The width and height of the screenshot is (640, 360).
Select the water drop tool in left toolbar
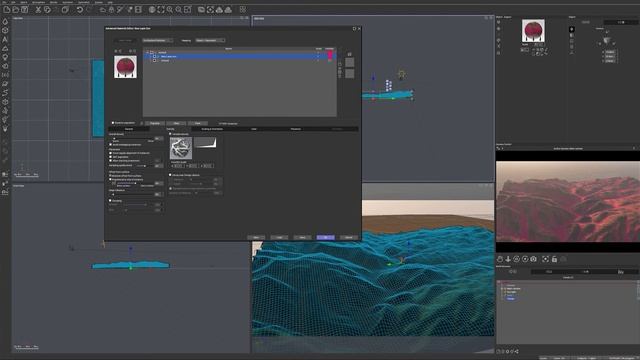click(5, 21)
